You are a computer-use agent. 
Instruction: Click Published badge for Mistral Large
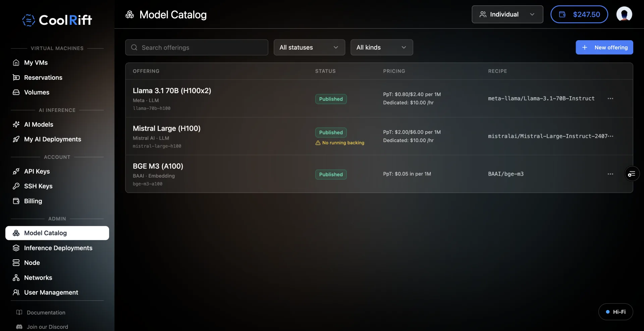[331, 132]
